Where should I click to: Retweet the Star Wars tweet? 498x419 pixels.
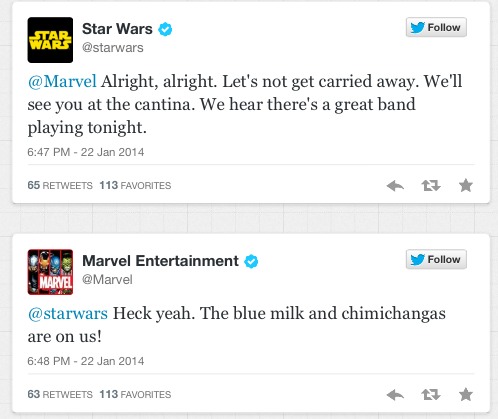click(x=431, y=186)
